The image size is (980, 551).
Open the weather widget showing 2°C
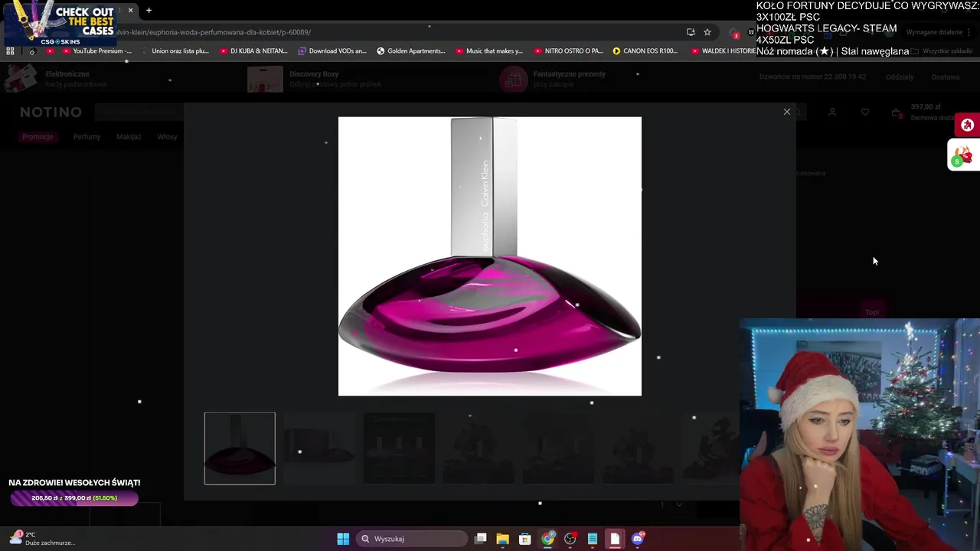[43, 539]
